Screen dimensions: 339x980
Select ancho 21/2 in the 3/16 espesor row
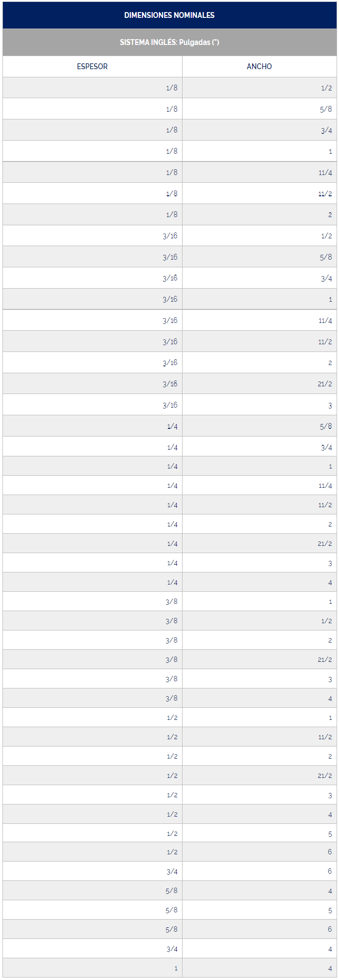click(x=325, y=384)
